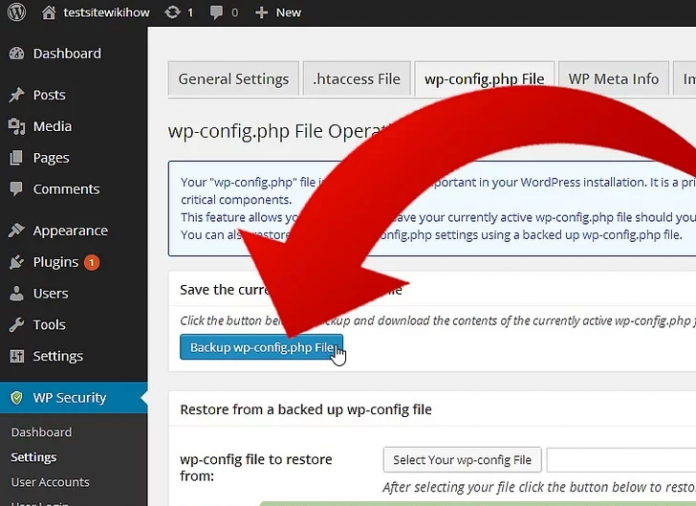
Task: Go to Pages in sidebar
Action: 50,157
